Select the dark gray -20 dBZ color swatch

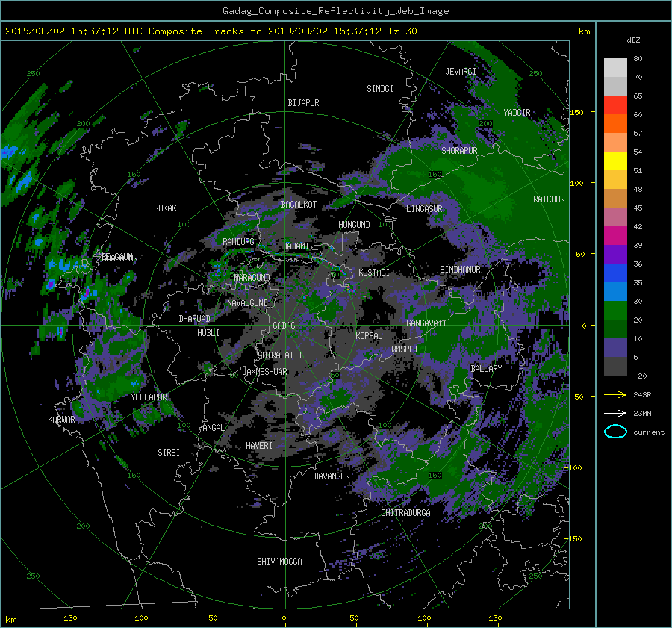pos(615,367)
